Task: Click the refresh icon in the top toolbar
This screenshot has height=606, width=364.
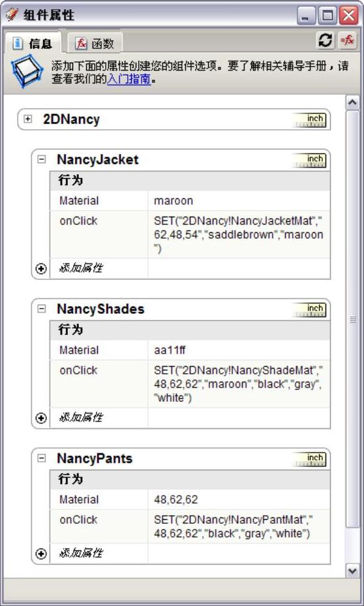Action: pyautogui.click(x=326, y=40)
